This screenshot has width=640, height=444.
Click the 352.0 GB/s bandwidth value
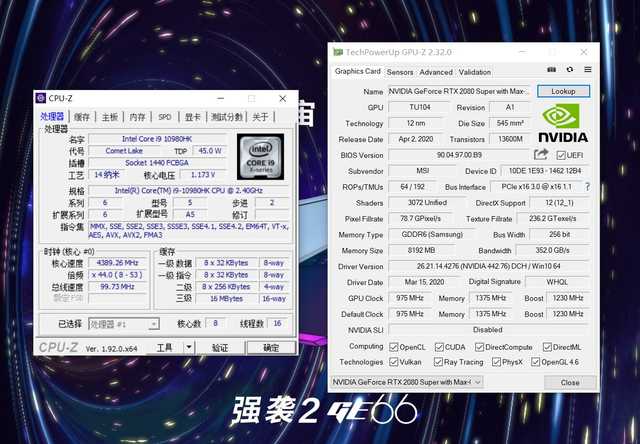[x=552, y=251]
